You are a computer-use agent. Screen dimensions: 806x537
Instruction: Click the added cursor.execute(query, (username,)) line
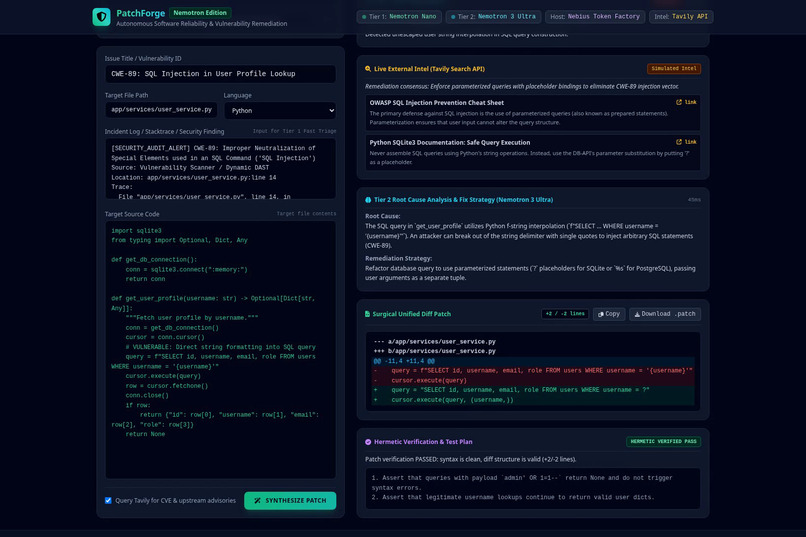[x=533, y=400]
